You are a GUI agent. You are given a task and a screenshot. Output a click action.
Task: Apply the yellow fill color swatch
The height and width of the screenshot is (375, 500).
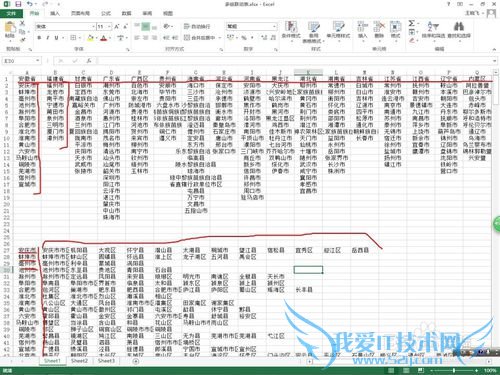pos(90,38)
